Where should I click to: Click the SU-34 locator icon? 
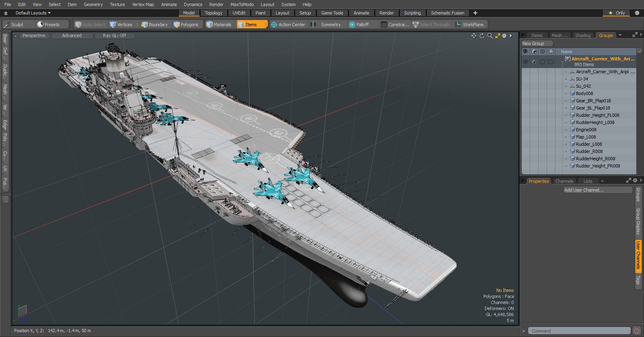click(572, 79)
